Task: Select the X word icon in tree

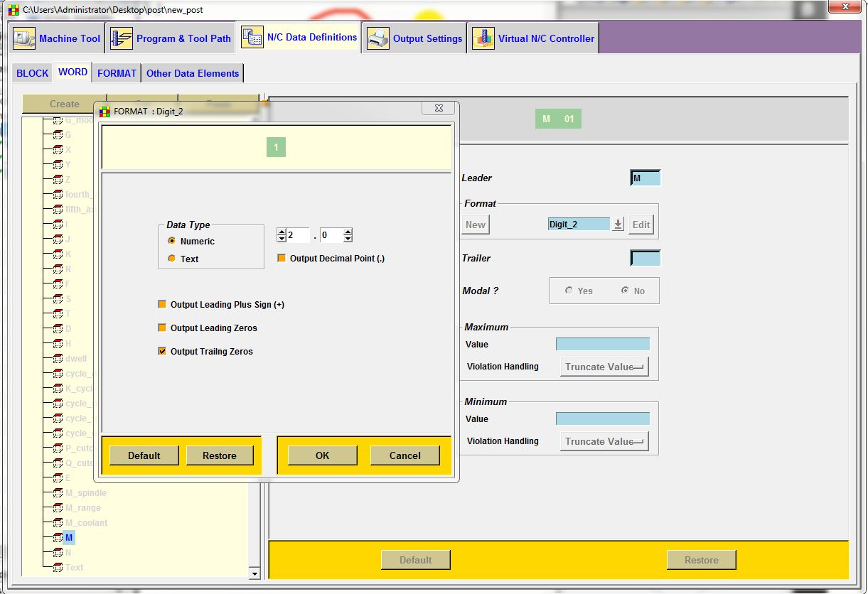Action: click(58, 150)
